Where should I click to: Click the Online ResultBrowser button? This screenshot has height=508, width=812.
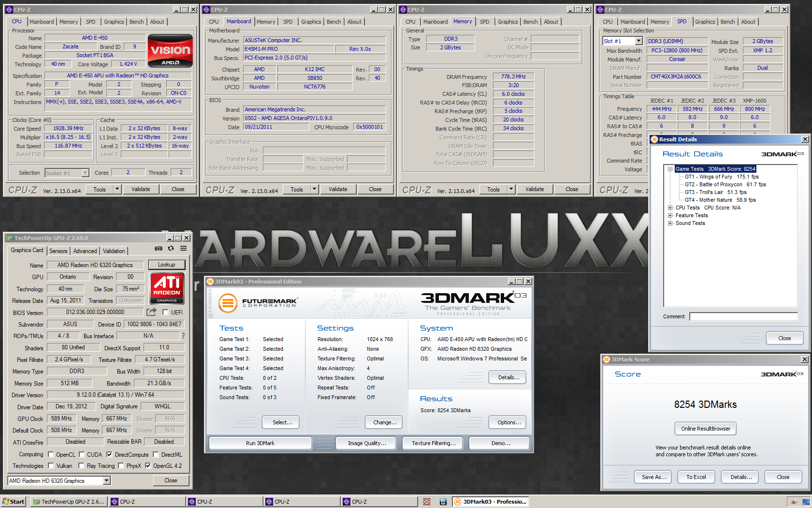tap(706, 429)
